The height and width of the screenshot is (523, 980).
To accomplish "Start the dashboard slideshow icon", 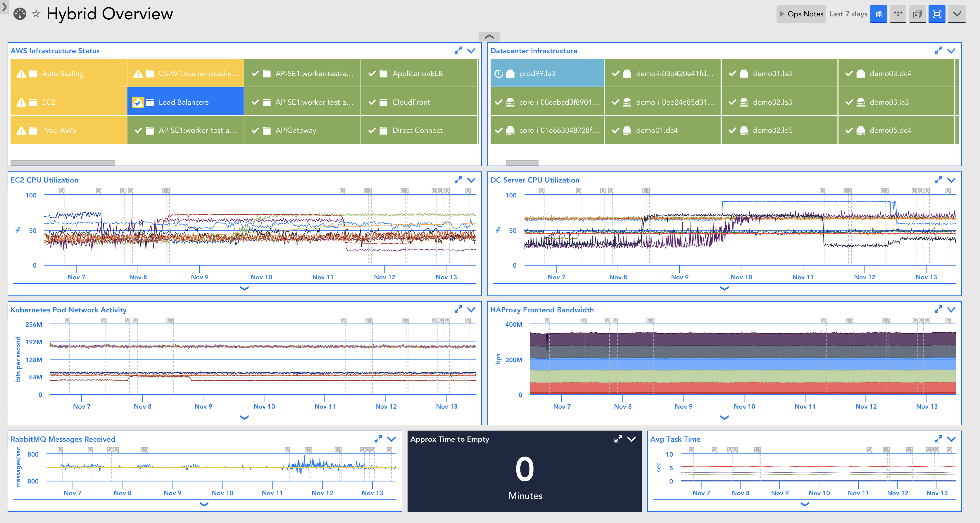I will (917, 14).
